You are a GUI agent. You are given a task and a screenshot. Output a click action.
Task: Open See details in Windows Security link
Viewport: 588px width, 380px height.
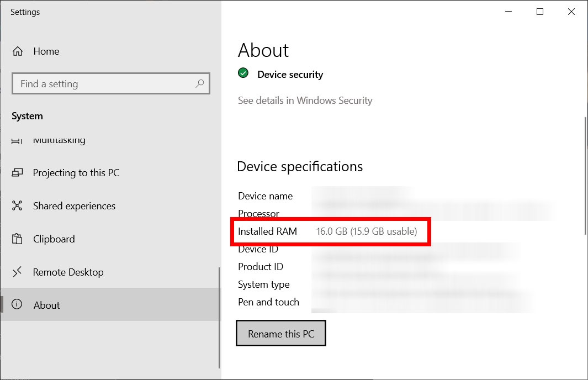pyautogui.click(x=305, y=101)
